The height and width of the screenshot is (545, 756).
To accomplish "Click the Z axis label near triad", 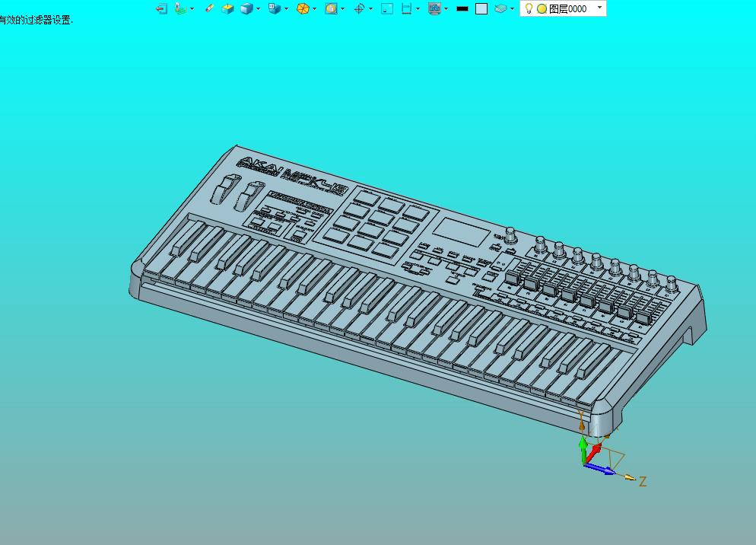I will point(642,481).
